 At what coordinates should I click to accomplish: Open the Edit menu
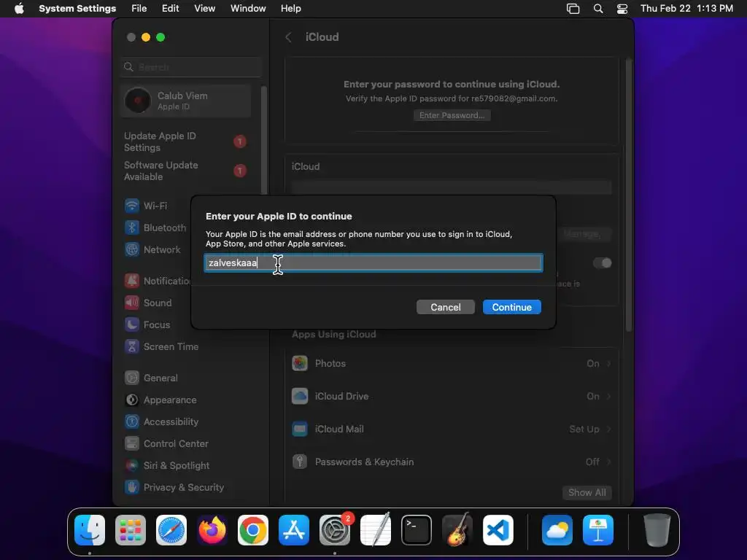pyautogui.click(x=170, y=8)
